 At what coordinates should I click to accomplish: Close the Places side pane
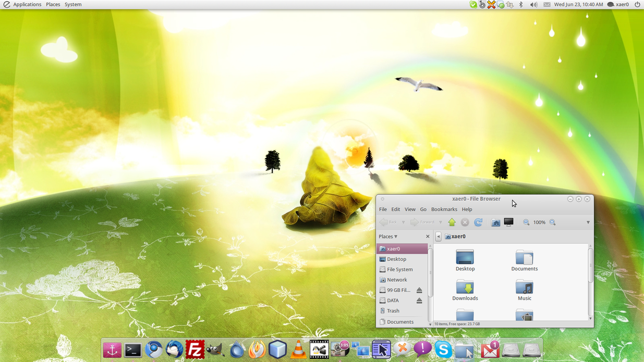(x=428, y=236)
